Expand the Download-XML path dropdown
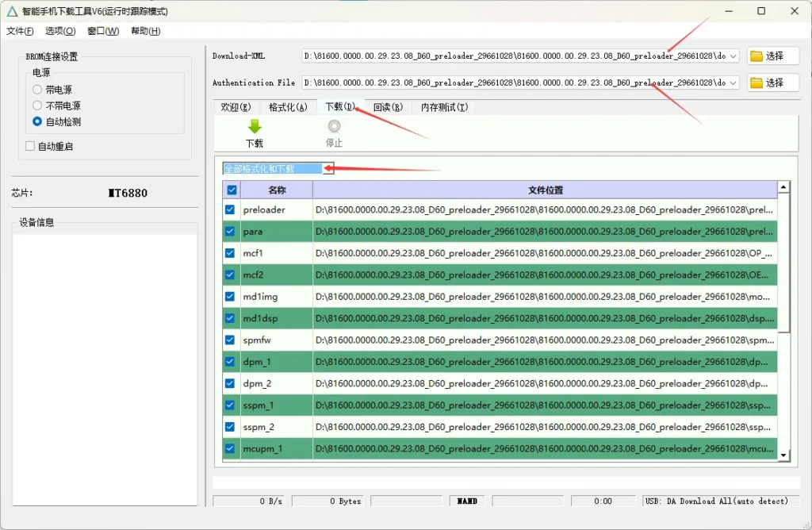Viewport: 812px width, 530px height. point(733,56)
